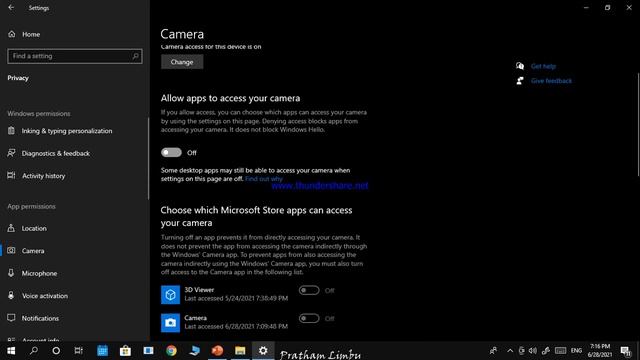The image size is (640, 360).
Task: Click the Voice activation icon
Action: [x=11, y=296]
